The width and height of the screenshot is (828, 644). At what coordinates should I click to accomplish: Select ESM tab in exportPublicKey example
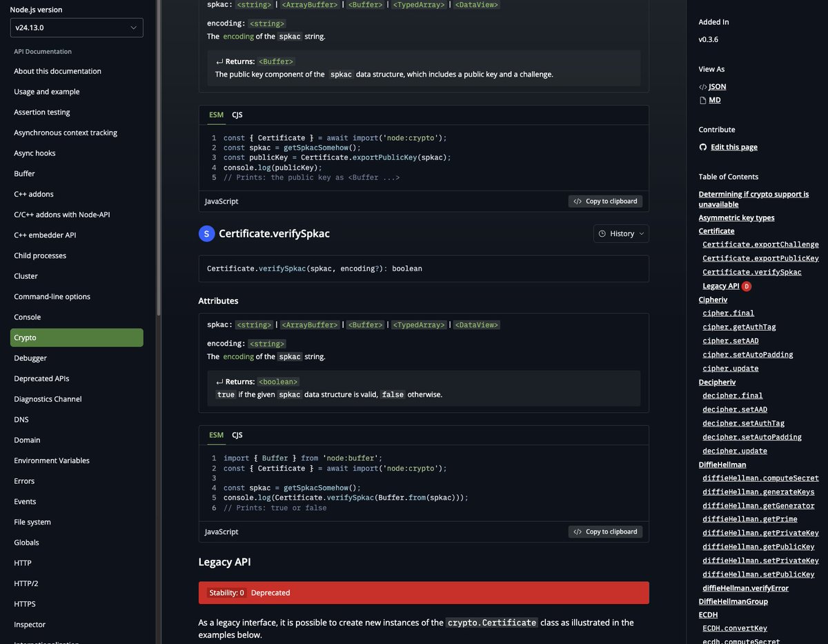[217, 115]
